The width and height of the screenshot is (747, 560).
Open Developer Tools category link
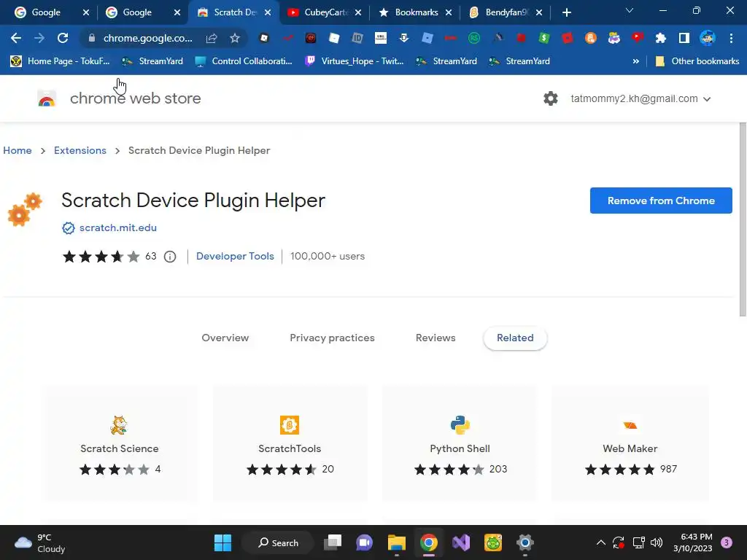pyautogui.click(x=235, y=256)
